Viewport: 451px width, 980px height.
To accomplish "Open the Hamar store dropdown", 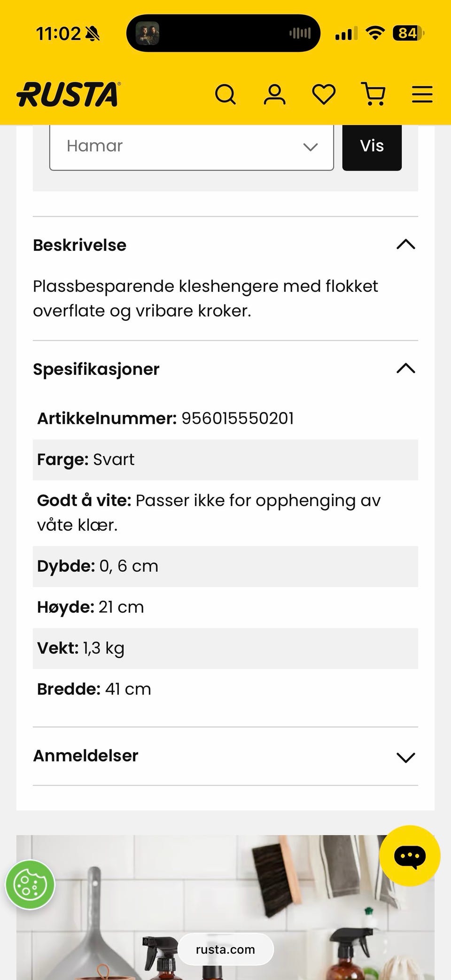I will [191, 146].
